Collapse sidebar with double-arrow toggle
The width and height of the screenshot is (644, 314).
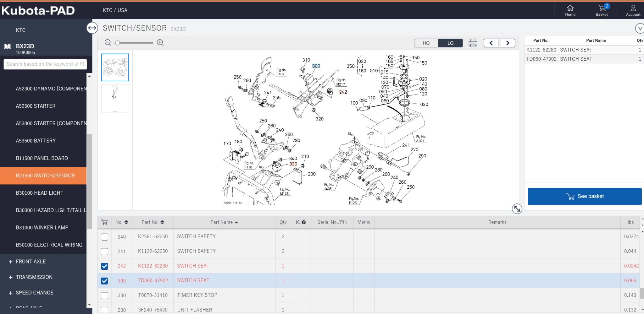(x=92, y=28)
